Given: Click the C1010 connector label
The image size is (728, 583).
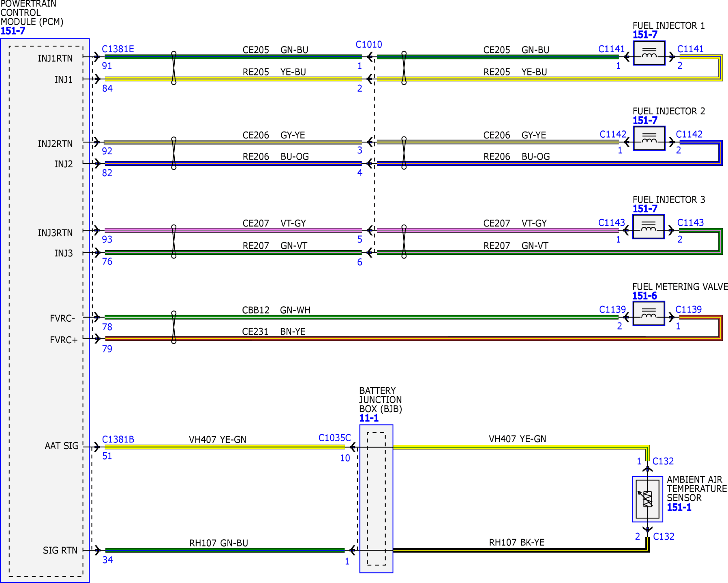Looking at the screenshot, I should coord(369,44).
